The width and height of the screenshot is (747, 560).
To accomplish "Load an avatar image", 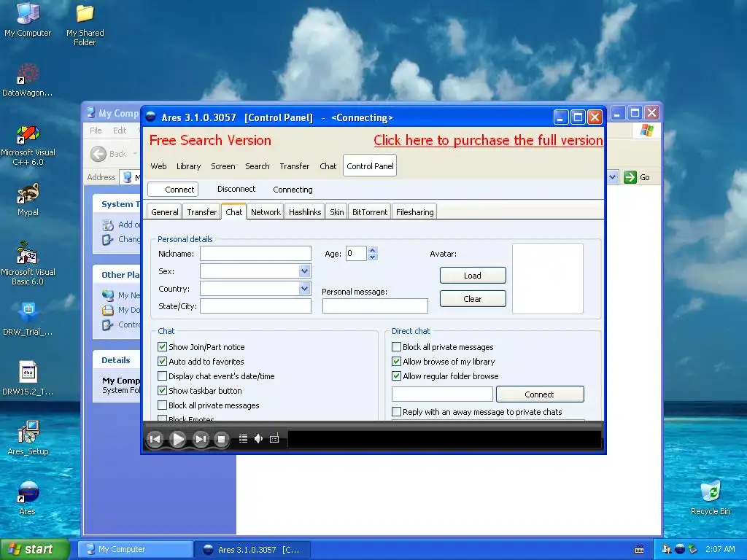I will (473, 275).
